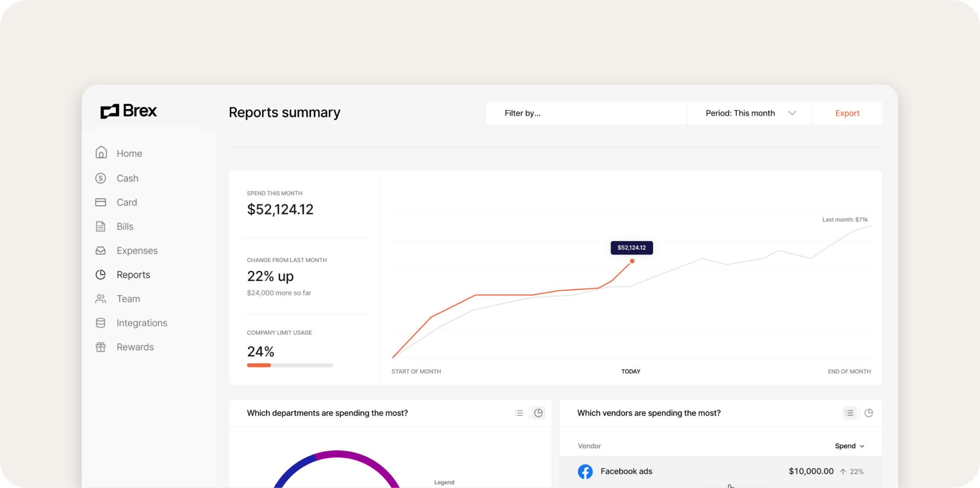Toggle list view for the vendors panel
The height and width of the screenshot is (488, 980).
pos(850,413)
